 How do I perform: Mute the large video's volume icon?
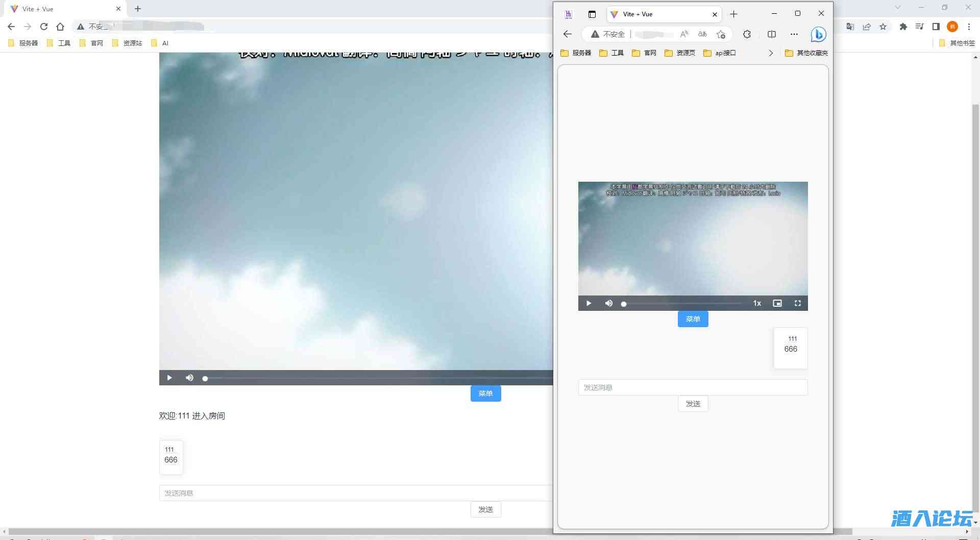(x=189, y=378)
